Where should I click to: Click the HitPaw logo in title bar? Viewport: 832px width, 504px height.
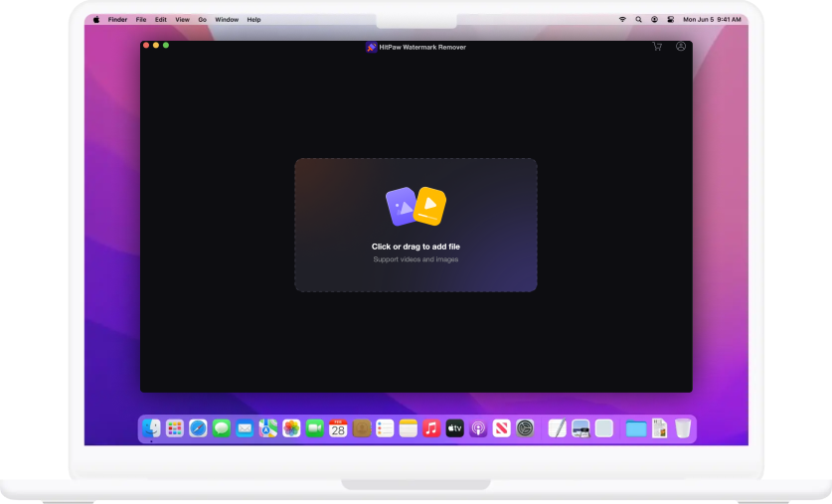[x=372, y=47]
